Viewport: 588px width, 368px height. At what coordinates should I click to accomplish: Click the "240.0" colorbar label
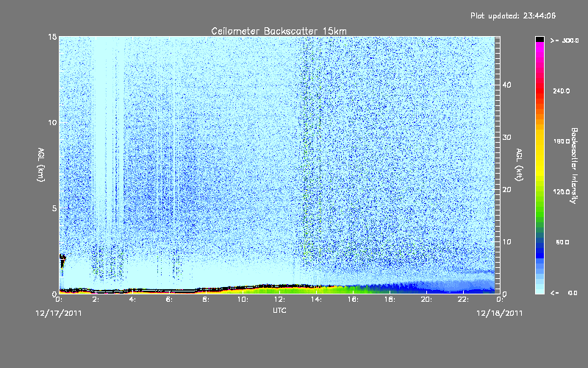tap(562, 91)
